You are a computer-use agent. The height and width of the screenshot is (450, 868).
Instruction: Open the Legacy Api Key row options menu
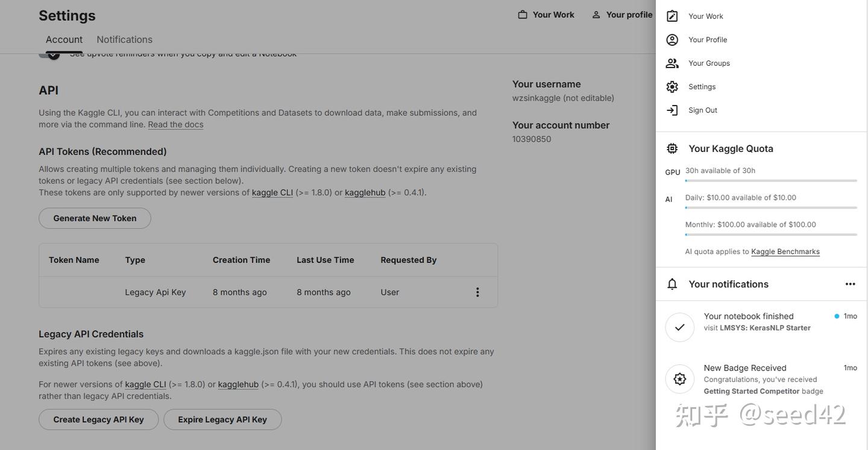click(477, 292)
